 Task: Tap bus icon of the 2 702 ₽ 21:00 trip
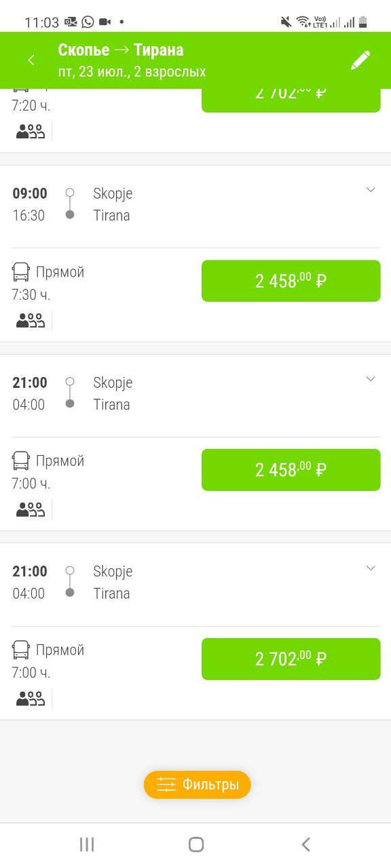click(21, 650)
